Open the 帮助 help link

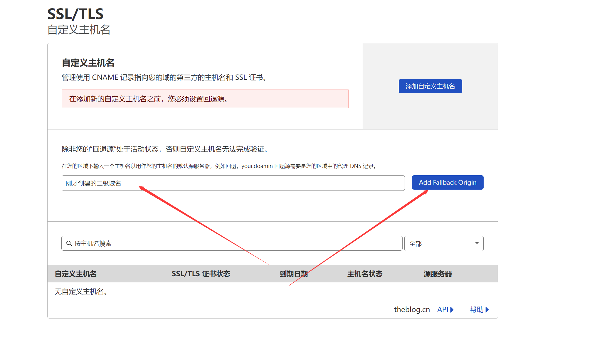tap(476, 309)
